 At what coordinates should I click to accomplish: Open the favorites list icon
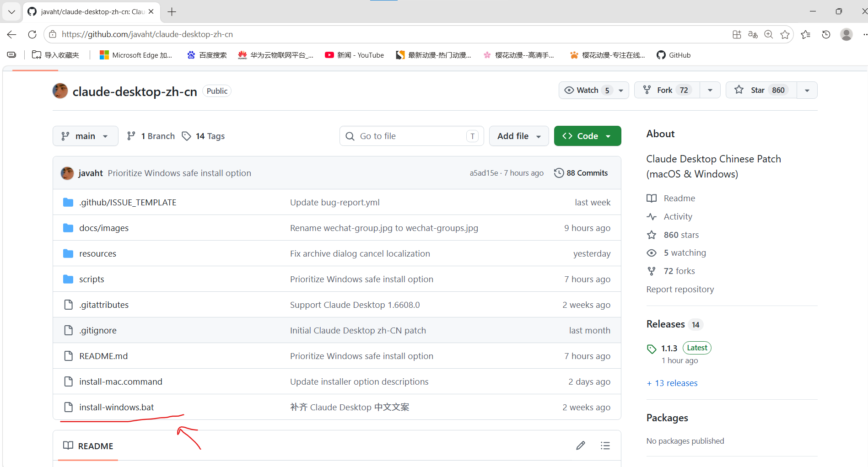806,34
